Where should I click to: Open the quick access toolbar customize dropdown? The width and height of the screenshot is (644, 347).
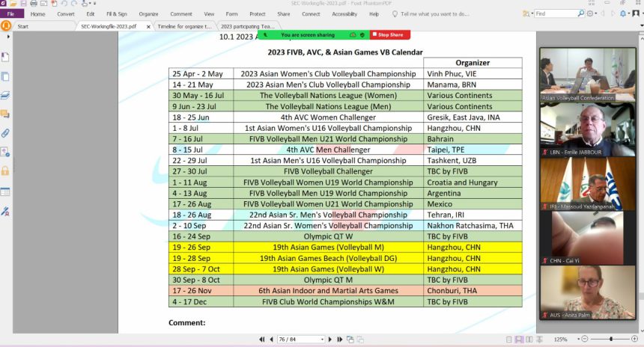point(95,4)
